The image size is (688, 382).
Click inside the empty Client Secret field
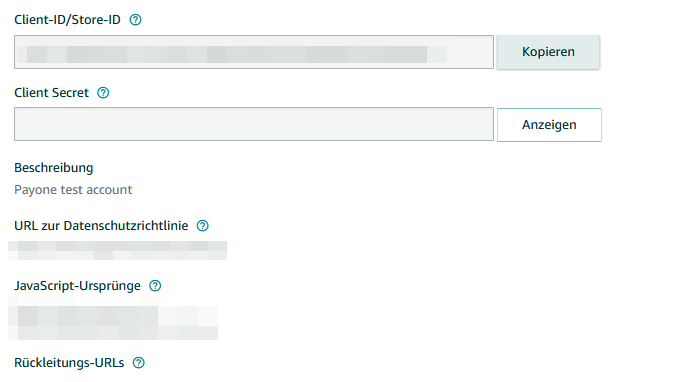click(254, 124)
